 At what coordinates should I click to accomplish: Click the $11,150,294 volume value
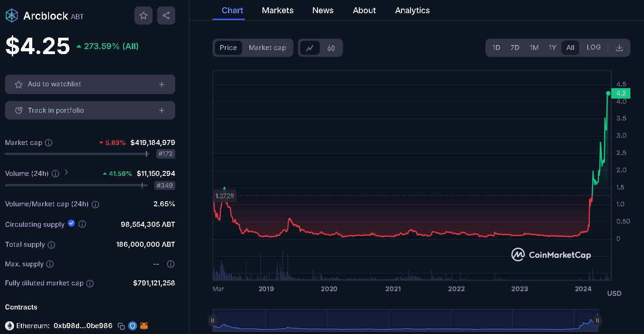point(156,174)
